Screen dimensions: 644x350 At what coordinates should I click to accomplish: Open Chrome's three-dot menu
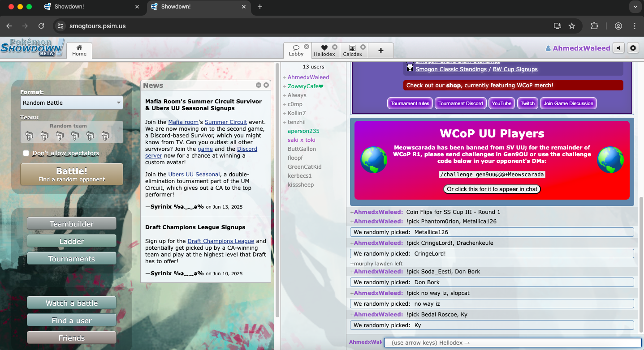point(635,26)
